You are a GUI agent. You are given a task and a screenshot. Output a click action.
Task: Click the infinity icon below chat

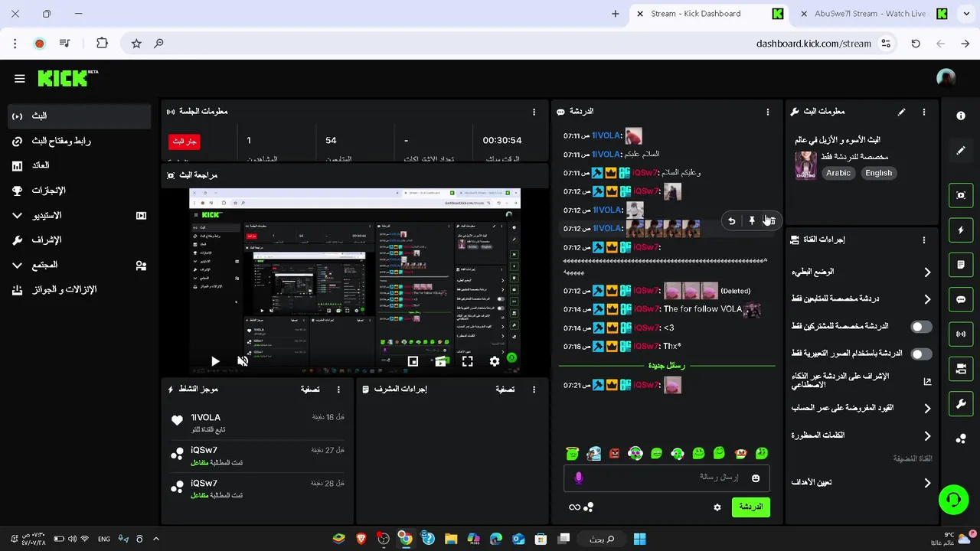(x=574, y=507)
